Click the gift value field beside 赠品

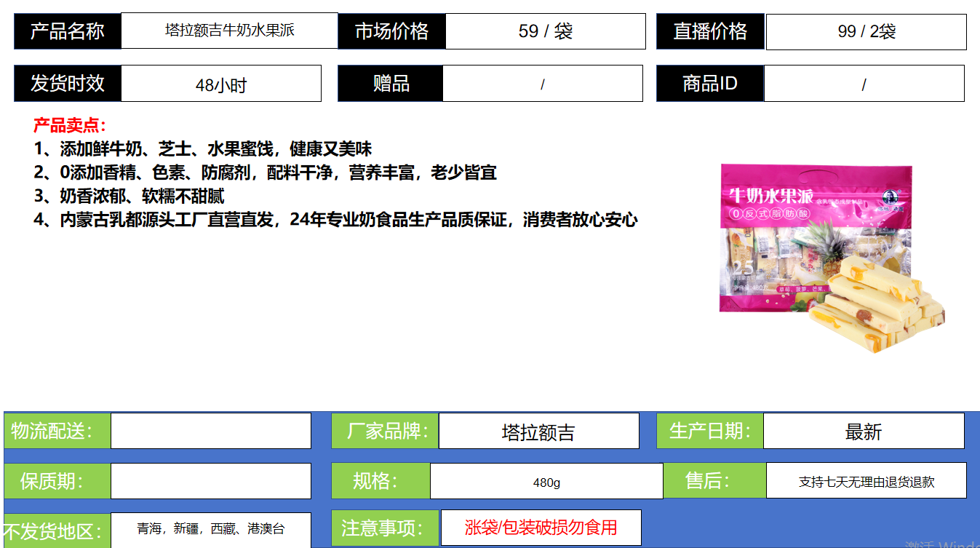(542, 84)
